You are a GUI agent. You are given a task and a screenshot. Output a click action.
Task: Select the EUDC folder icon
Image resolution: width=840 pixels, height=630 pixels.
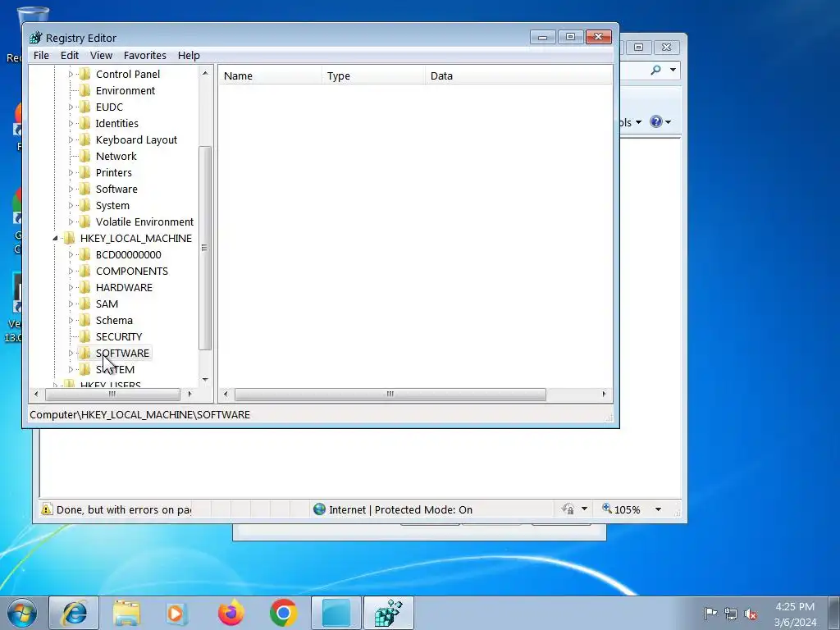pos(84,107)
